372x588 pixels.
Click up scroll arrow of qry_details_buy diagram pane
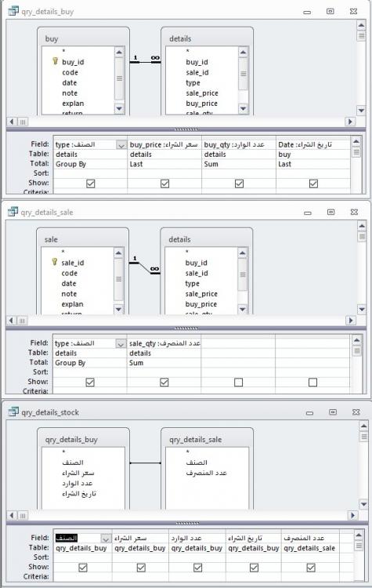pos(361,26)
